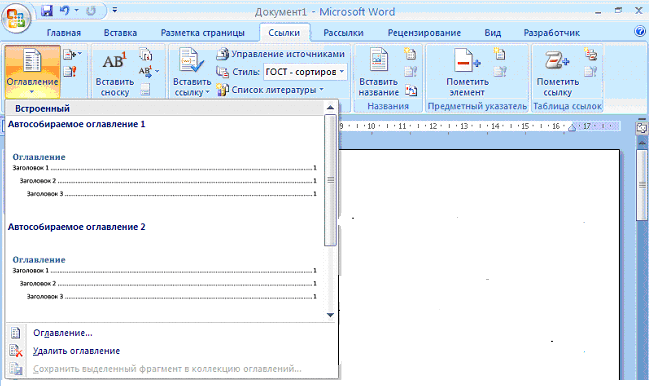653x386 pixels.
Task: Open Word help question mark icon
Action: pos(640,32)
